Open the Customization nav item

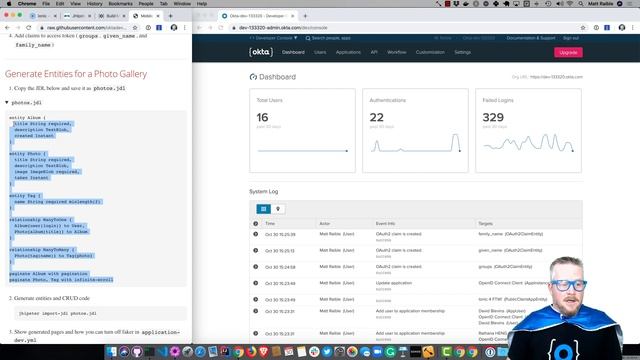[x=430, y=52]
